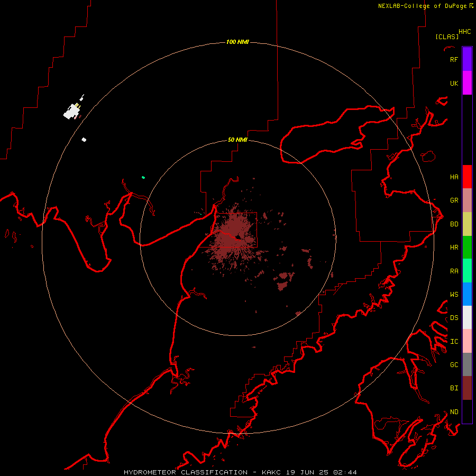Click the ND legend label
Viewport: 476px width, 476px height.
(x=454, y=412)
